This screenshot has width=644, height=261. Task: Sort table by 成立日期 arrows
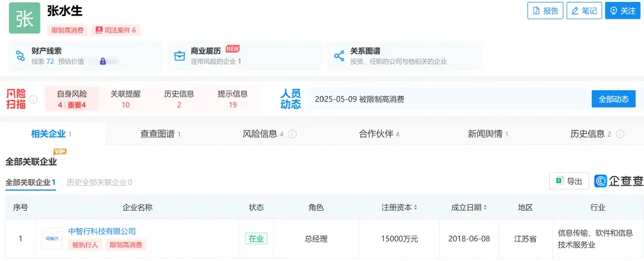click(486, 208)
